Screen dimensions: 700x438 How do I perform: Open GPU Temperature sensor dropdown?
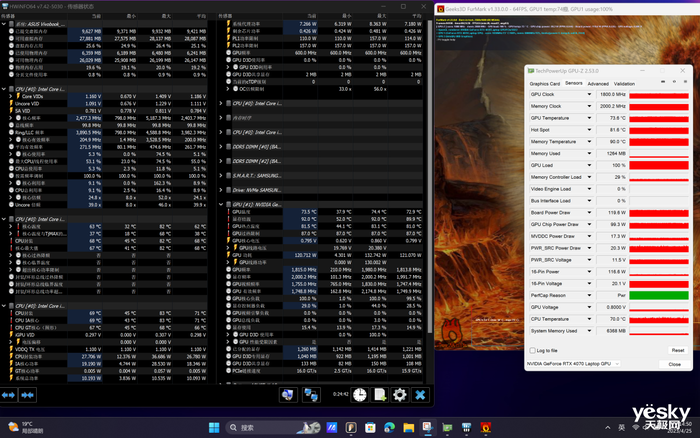tap(589, 118)
